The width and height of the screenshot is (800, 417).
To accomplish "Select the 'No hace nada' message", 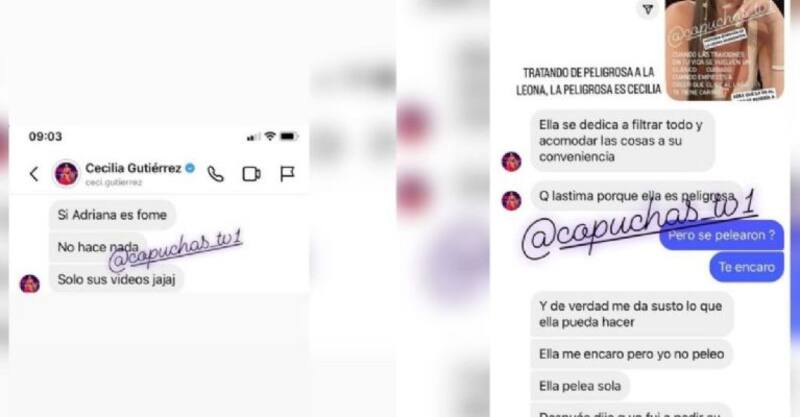I will 98,247.
